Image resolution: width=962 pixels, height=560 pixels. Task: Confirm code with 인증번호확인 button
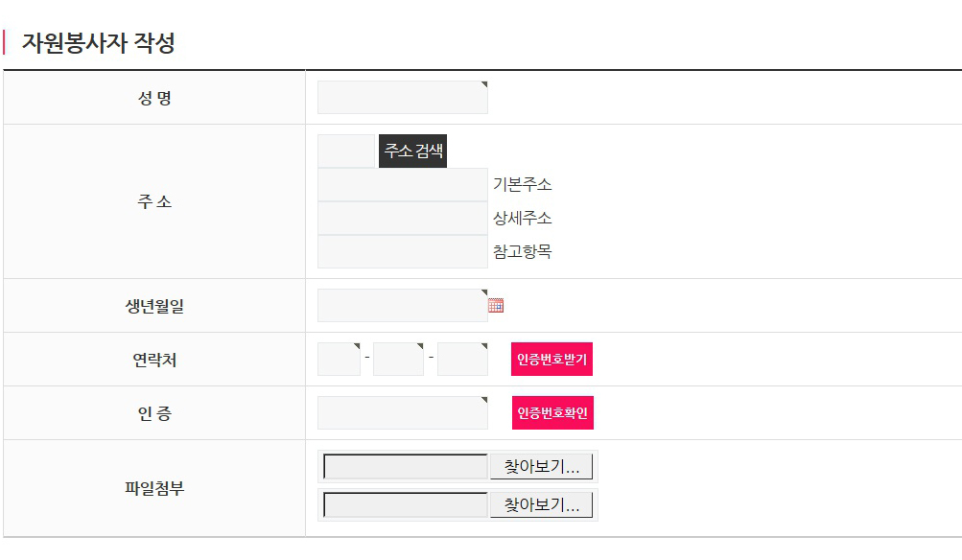[552, 412]
